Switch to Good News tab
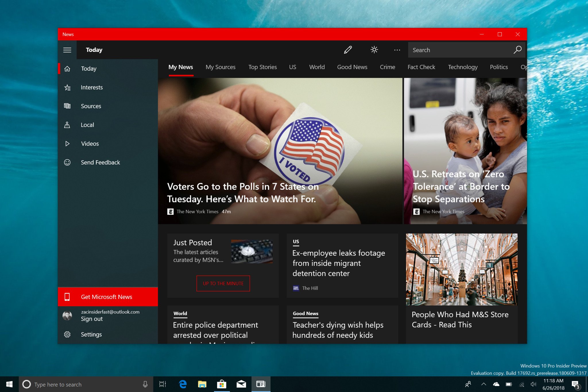The width and height of the screenshot is (588, 392). 352,67
